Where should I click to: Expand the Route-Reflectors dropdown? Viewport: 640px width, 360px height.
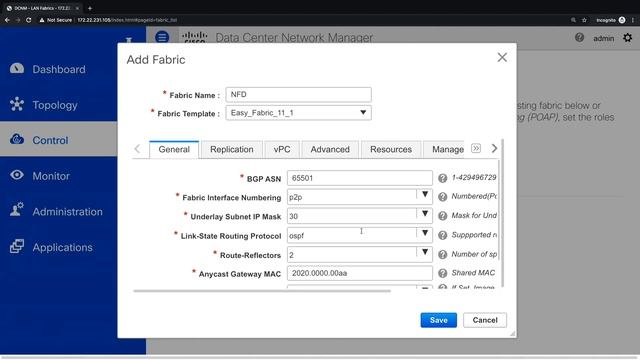coord(425,252)
